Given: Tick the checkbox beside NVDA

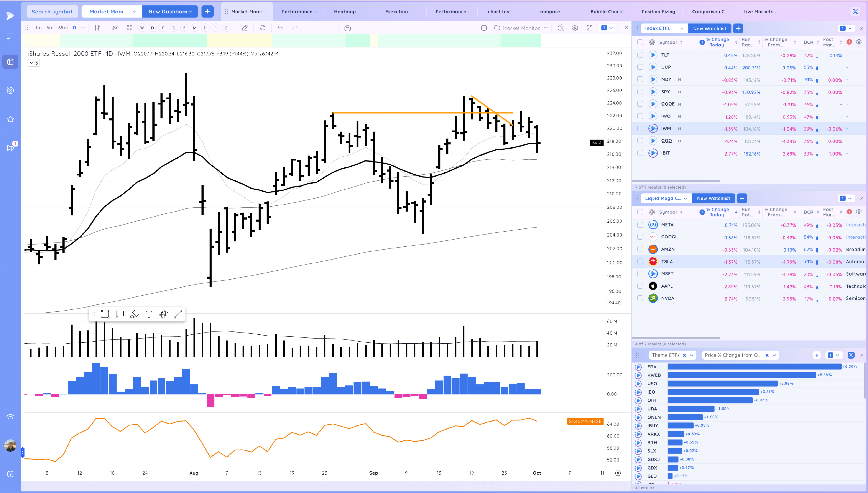Looking at the screenshot, I should point(640,298).
